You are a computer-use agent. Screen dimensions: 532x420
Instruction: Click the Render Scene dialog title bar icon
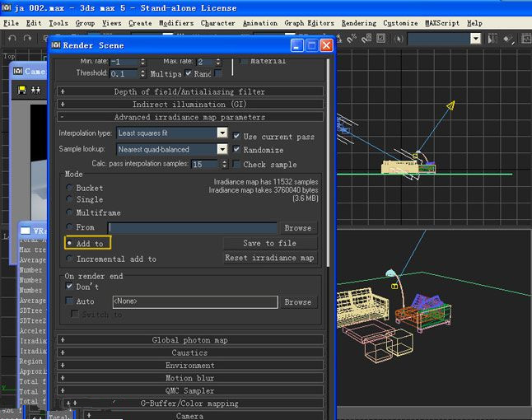56,45
